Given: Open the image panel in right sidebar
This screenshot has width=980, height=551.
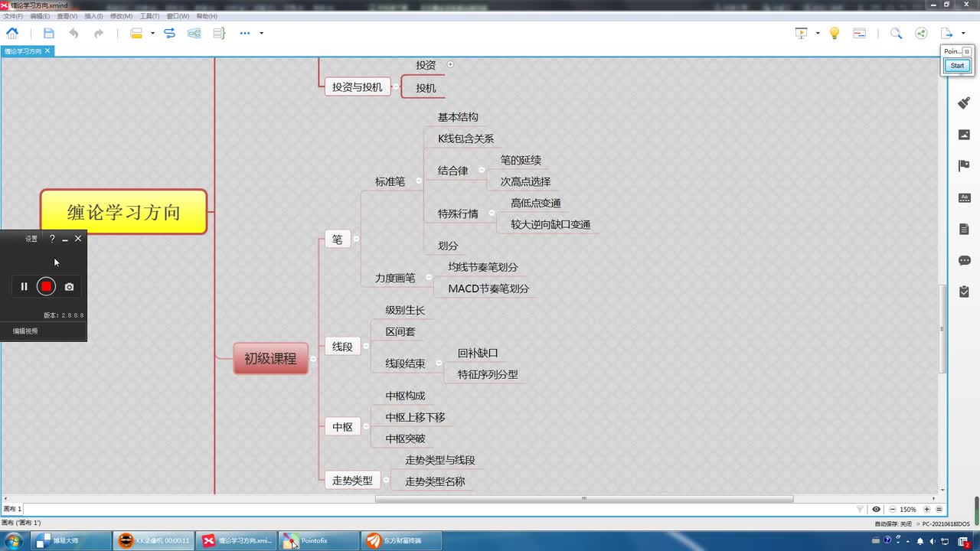Looking at the screenshot, I should pos(964,135).
